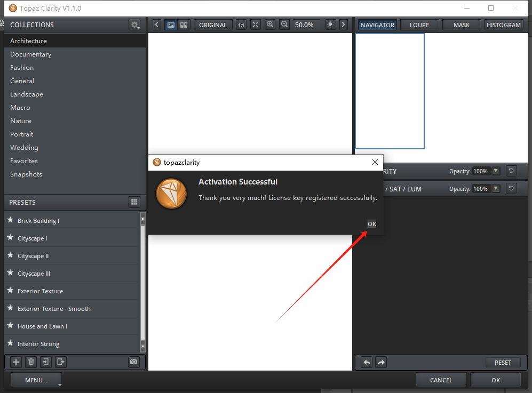Select the Architecture collection

[x=75, y=41]
